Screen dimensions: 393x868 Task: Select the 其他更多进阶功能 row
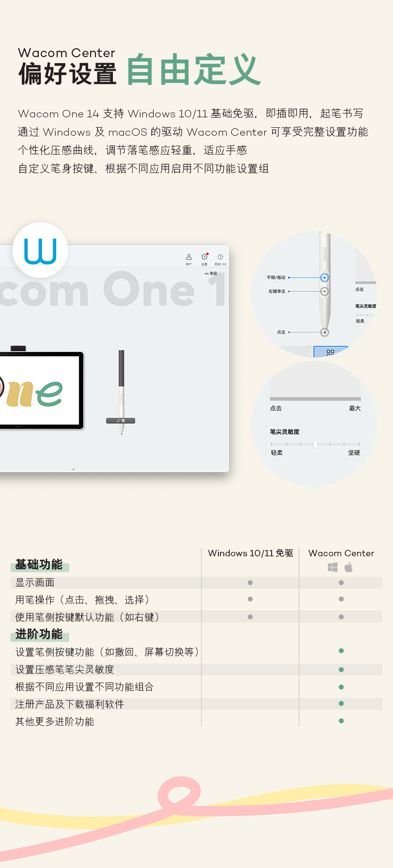click(196, 721)
